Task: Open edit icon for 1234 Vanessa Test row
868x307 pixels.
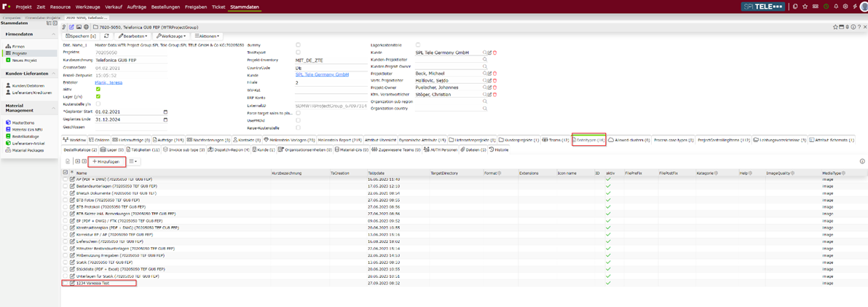Action: (x=72, y=283)
